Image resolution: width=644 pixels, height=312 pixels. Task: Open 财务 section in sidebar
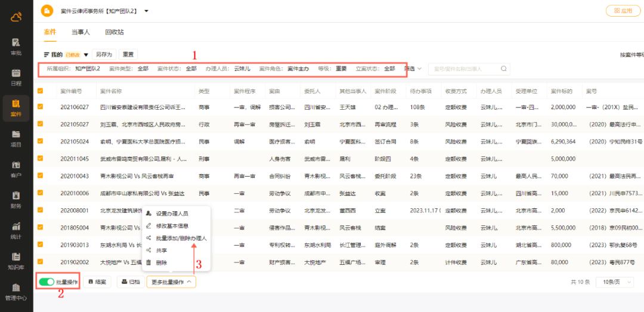point(16,199)
